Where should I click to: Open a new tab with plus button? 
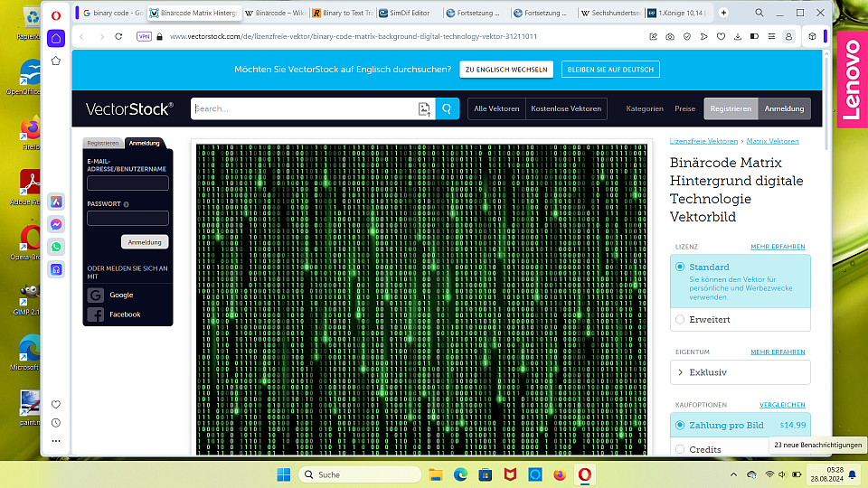click(x=723, y=13)
